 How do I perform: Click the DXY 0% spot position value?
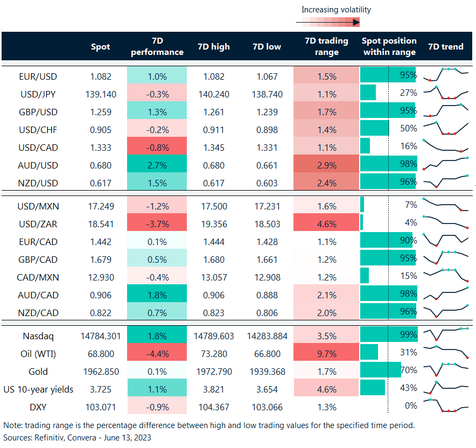click(411, 405)
